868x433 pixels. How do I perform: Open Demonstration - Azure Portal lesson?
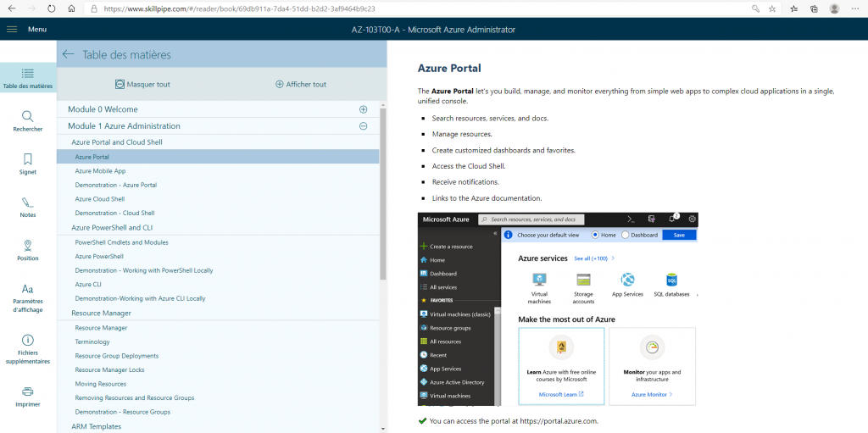click(115, 185)
